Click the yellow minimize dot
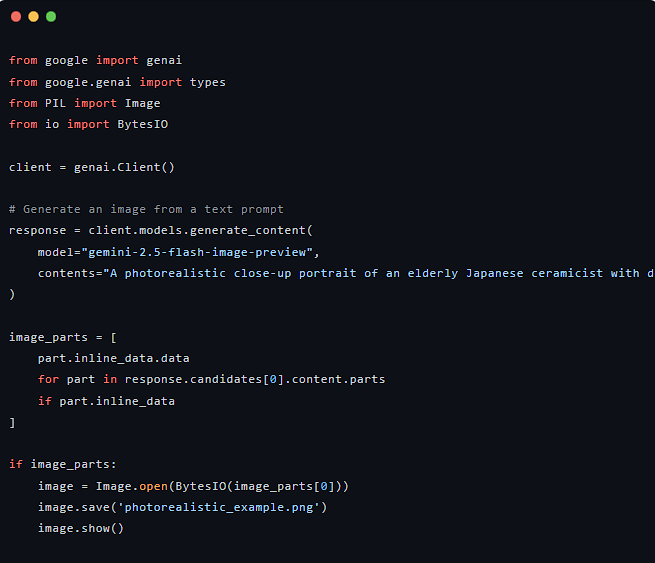655x563 pixels. [33, 17]
